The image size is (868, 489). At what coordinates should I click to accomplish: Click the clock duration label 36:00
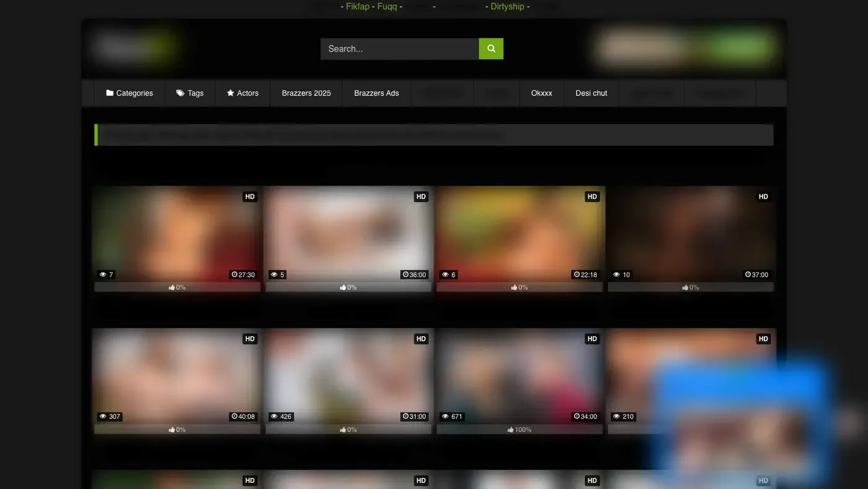(414, 275)
